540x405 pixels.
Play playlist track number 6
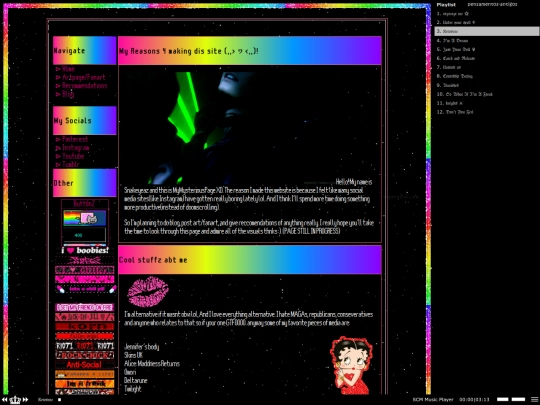pos(487,59)
